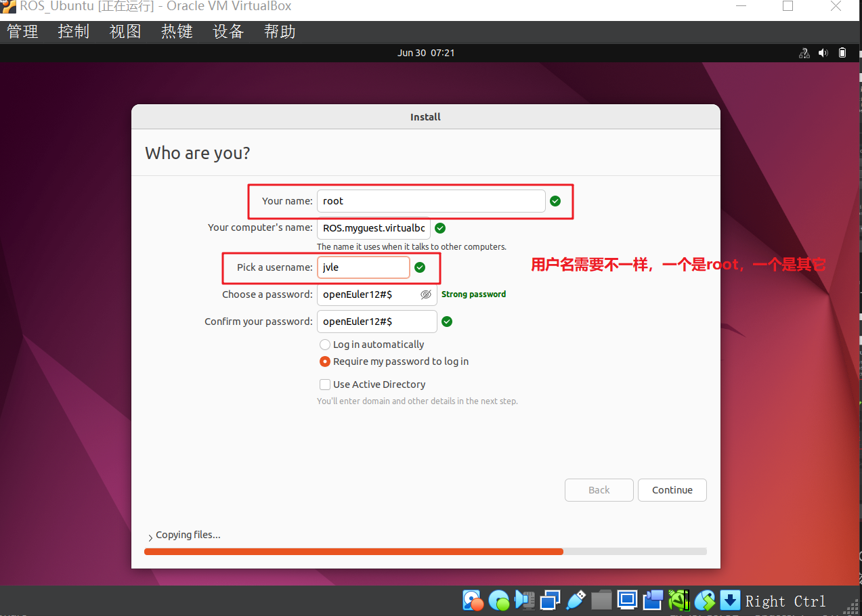862x616 pixels.
Task: Click the hard disk activity icon in VirtualBox status bar
Action: point(472,600)
